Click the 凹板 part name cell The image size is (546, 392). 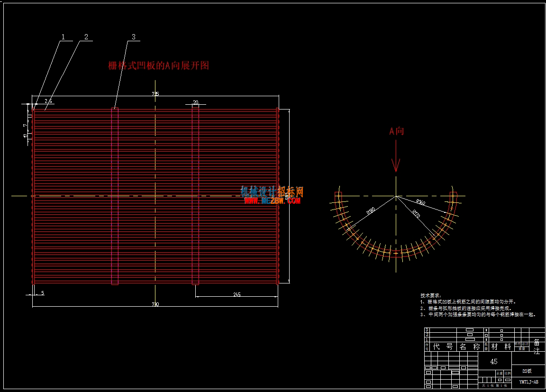(527, 371)
